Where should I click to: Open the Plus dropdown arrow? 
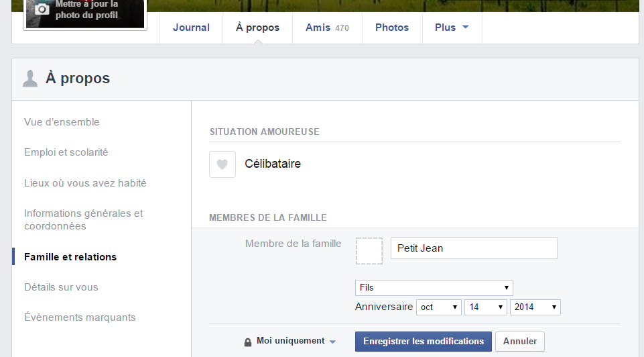[465, 27]
